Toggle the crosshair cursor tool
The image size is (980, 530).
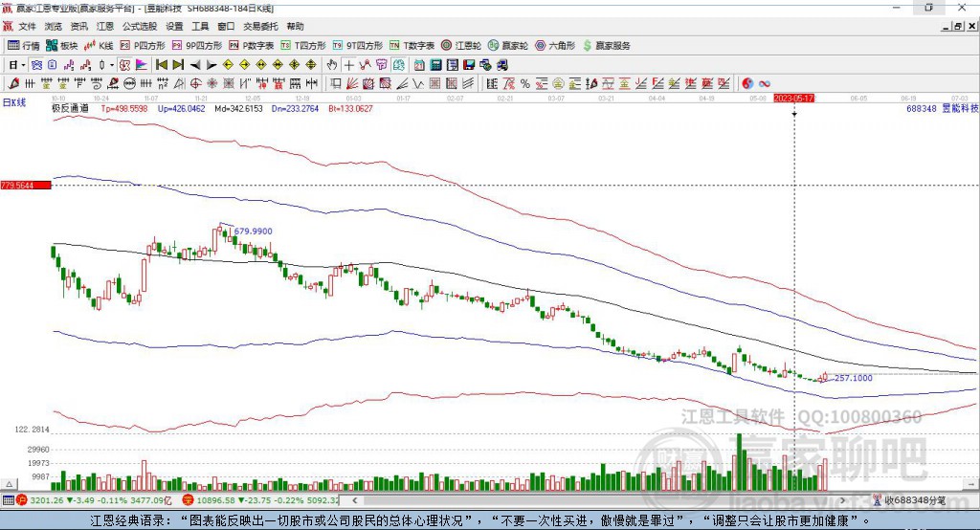348,65
